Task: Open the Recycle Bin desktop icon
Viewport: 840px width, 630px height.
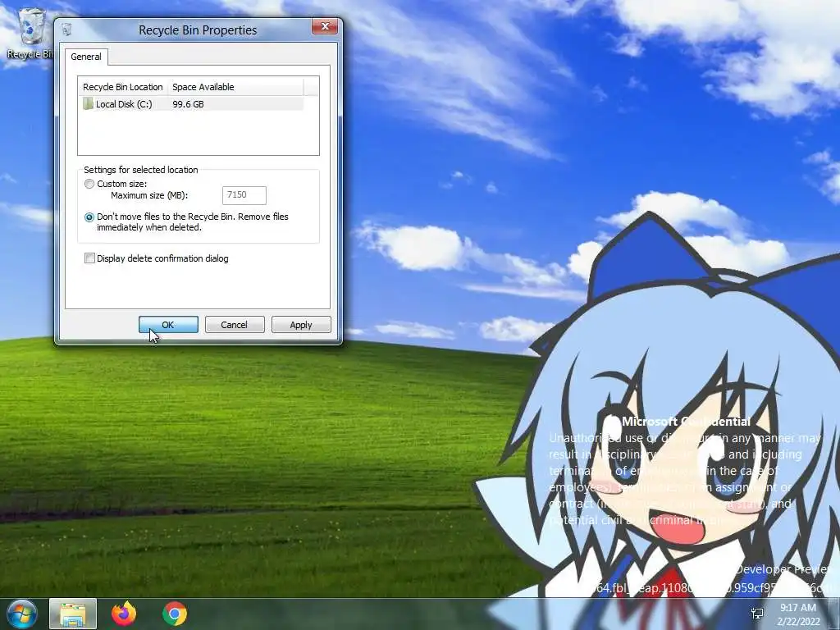Action: click(x=30, y=33)
